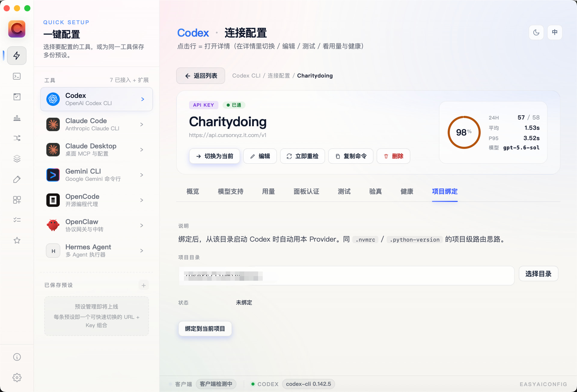Click the 客户端检测中 status pill
The height and width of the screenshot is (392, 577).
point(216,384)
